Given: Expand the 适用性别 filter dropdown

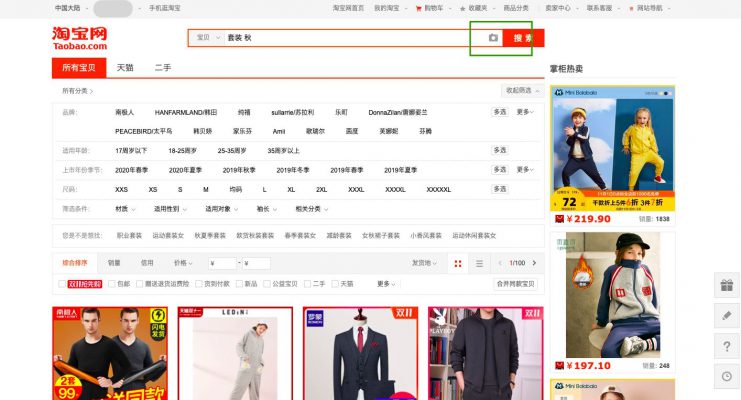Looking at the screenshot, I should (x=170, y=209).
